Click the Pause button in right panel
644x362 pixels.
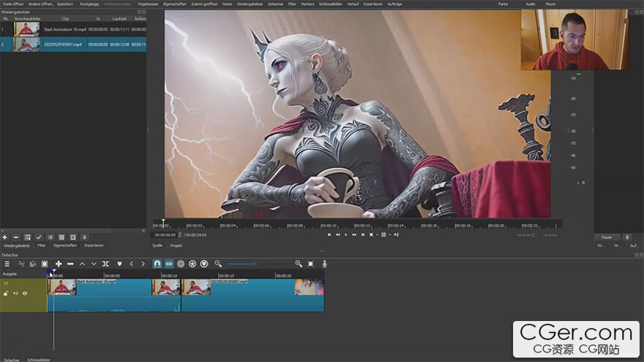coord(606,237)
